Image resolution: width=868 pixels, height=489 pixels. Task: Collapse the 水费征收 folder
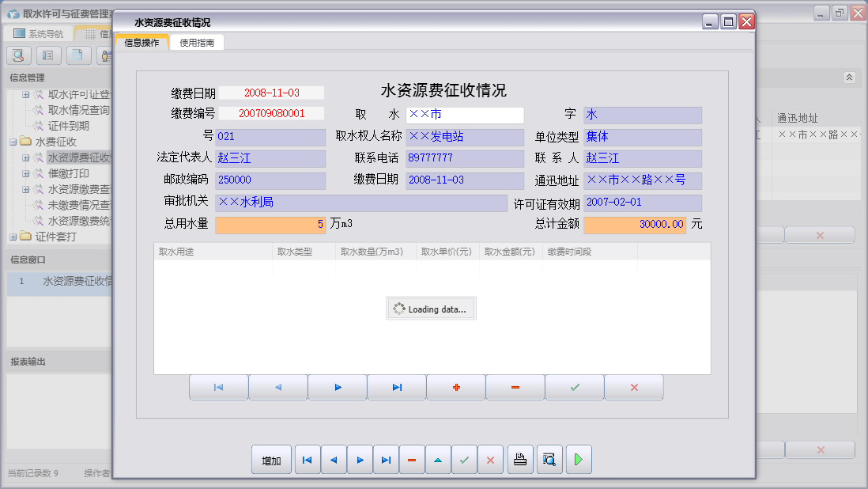(13, 142)
